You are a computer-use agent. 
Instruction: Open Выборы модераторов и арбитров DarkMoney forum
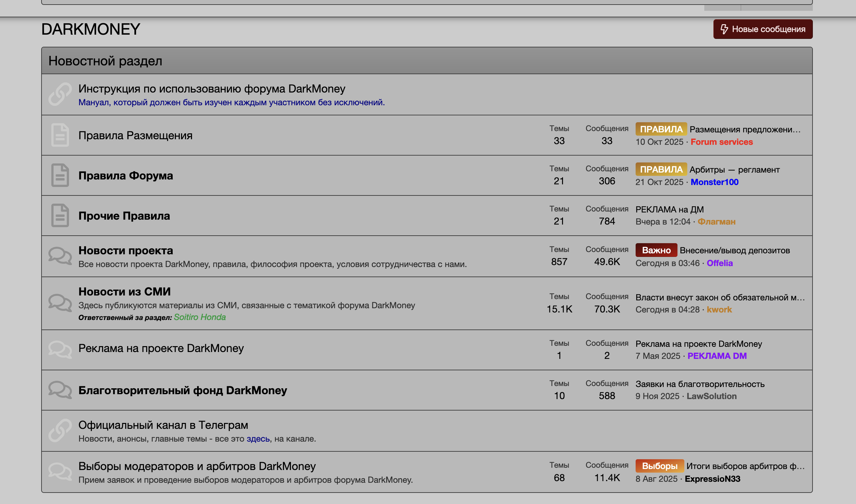point(197,466)
